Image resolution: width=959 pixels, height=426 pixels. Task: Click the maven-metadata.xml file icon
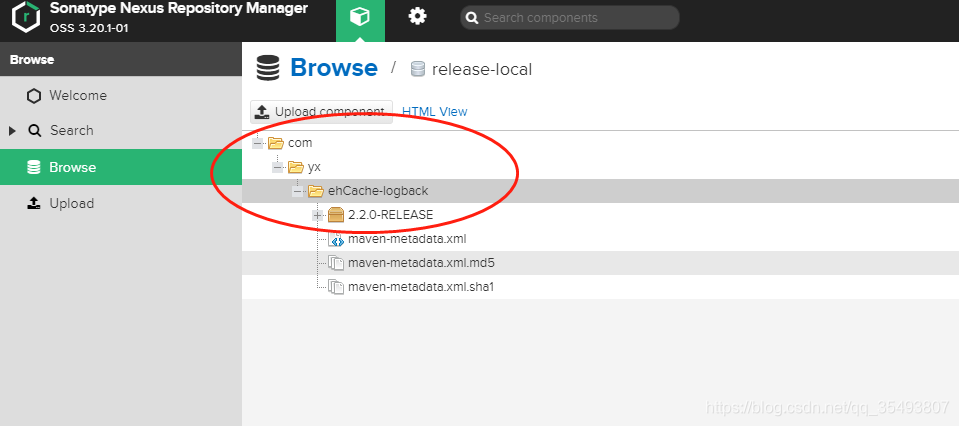[336, 239]
